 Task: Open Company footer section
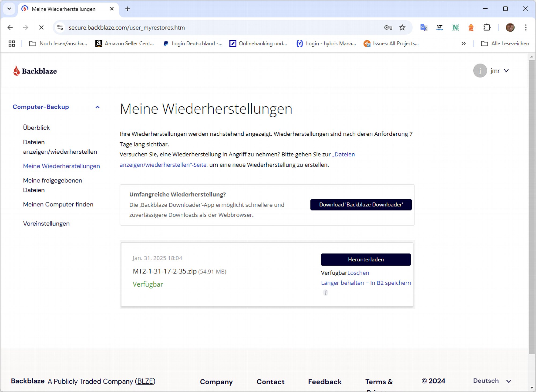coord(216,382)
